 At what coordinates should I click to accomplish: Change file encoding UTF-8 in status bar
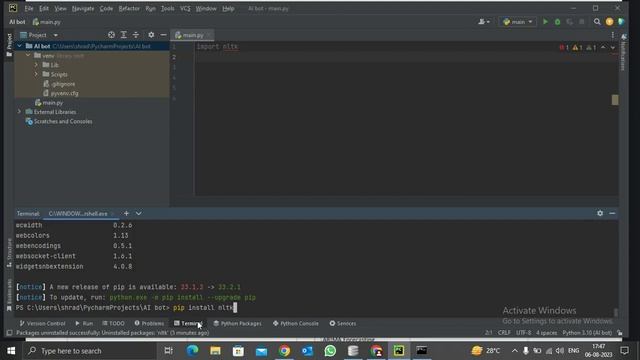(x=523, y=333)
